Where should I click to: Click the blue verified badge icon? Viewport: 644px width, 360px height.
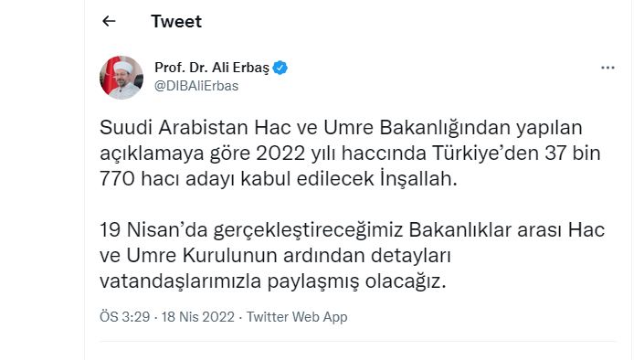[x=280, y=68]
